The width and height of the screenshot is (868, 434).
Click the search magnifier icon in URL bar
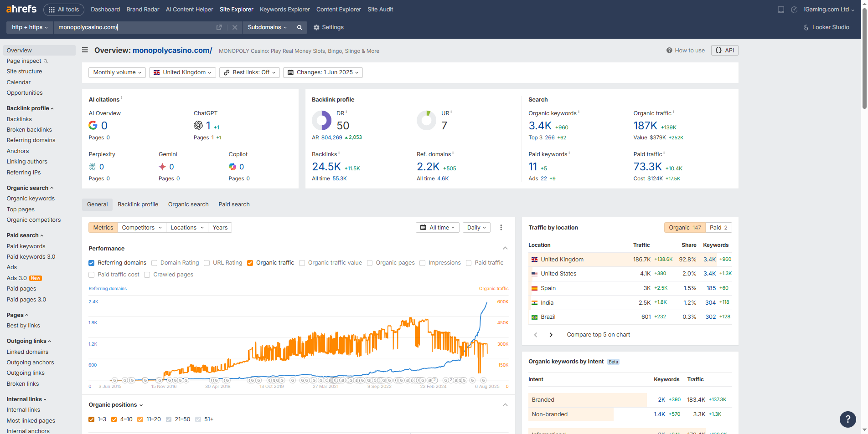pyautogui.click(x=300, y=27)
